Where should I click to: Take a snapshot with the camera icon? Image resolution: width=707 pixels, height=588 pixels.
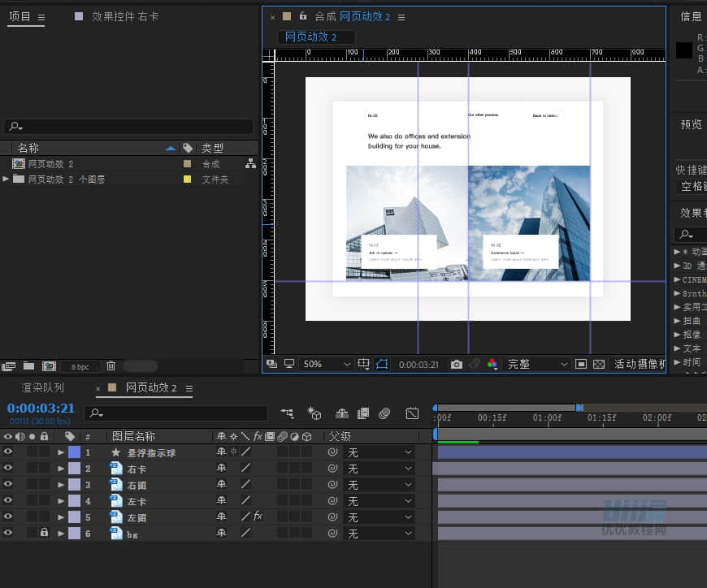(x=457, y=365)
